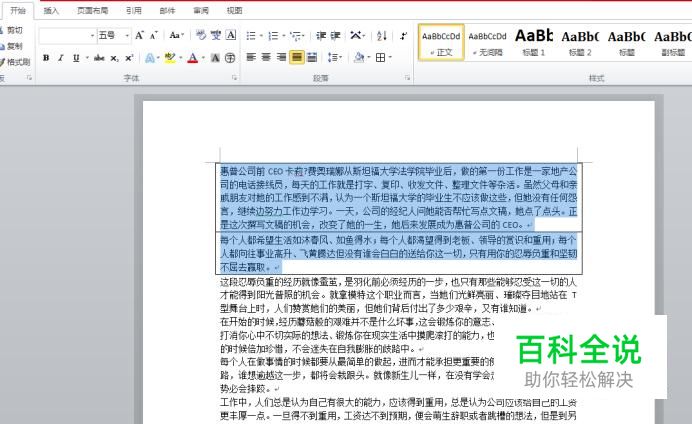The height and width of the screenshot is (424, 692).
Task: Open the phonetic guide (拼音) tool
Action: point(216,35)
